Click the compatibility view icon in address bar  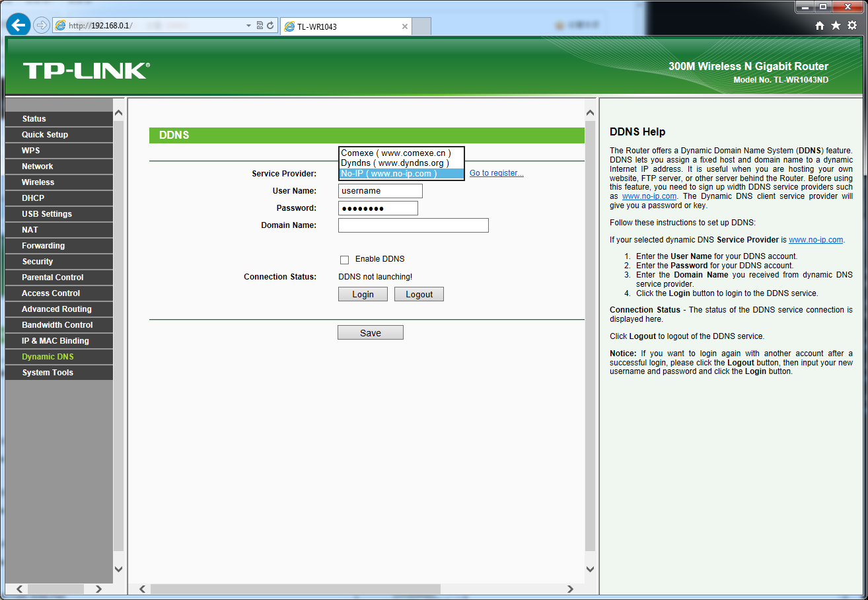click(x=260, y=26)
